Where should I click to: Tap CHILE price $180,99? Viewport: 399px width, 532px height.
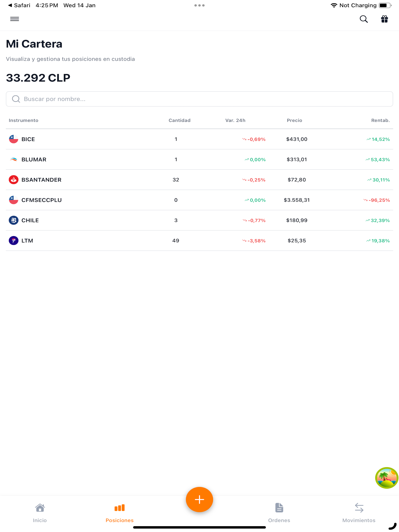[x=297, y=220]
